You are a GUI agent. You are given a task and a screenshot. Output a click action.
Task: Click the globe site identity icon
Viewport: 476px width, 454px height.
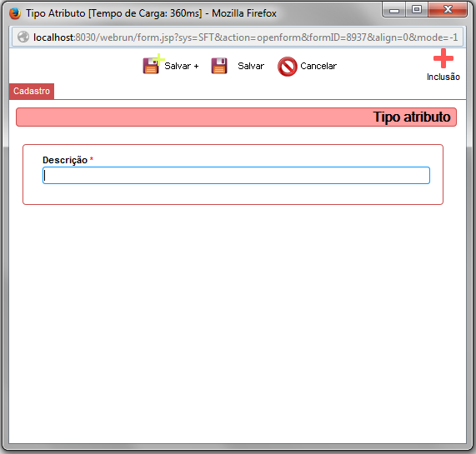coord(23,37)
